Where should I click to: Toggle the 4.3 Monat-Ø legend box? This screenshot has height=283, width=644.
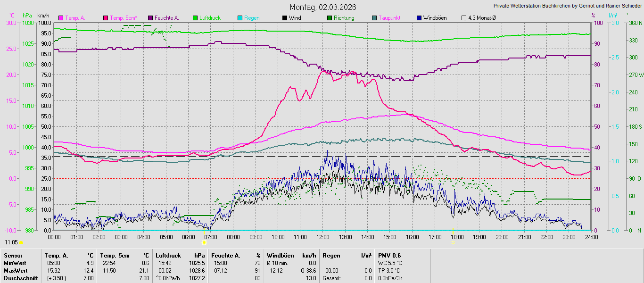pyautogui.click(x=464, y=18)
